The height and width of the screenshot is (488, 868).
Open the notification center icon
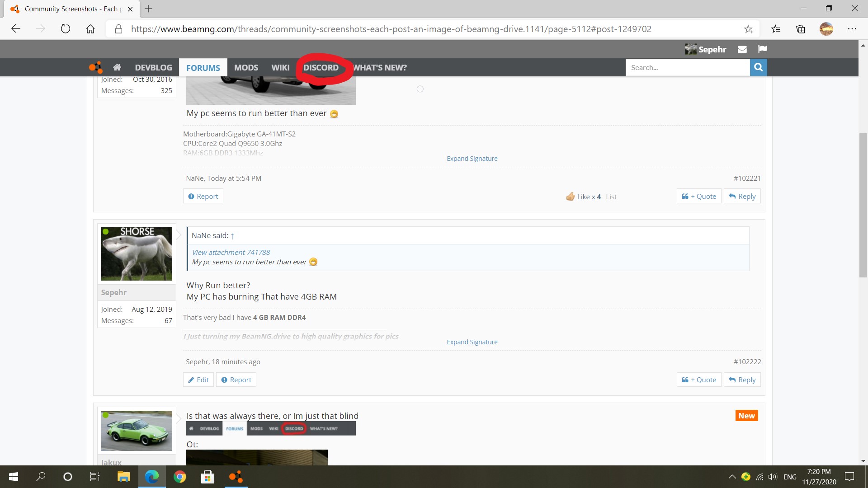[849, 477]
